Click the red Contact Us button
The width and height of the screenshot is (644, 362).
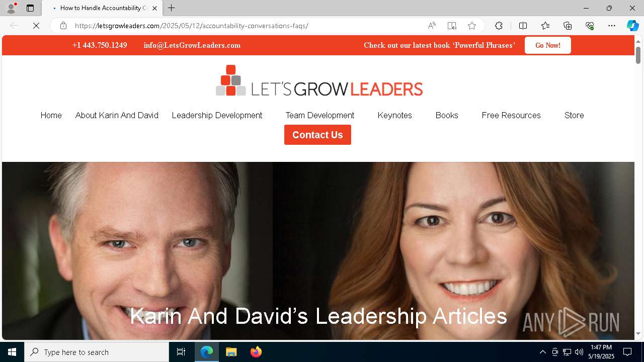[x=317, y=135]
